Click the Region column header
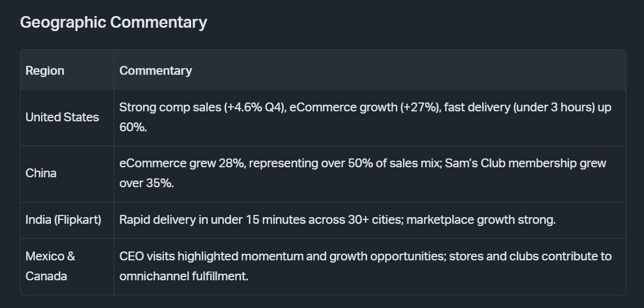The image size is (644, 308). click(45, 70)
